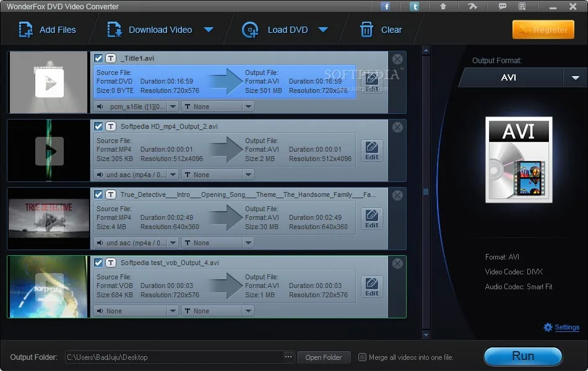This screenshot has height=371, width=588.
Task: Open the browse folder ellipsis button
Action: click(288, 357)
